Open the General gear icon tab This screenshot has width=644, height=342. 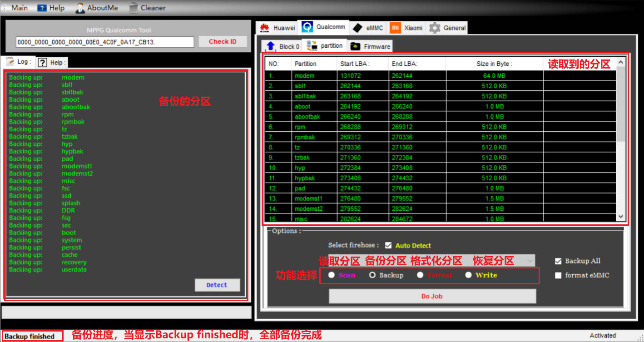pyautogui.click(x=435, y=28)
